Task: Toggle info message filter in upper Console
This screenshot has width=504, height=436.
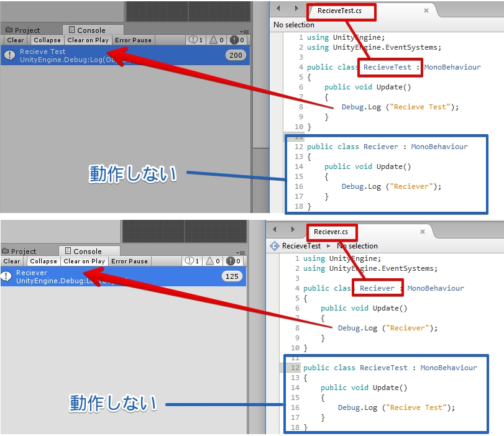Action: (196, 40)
